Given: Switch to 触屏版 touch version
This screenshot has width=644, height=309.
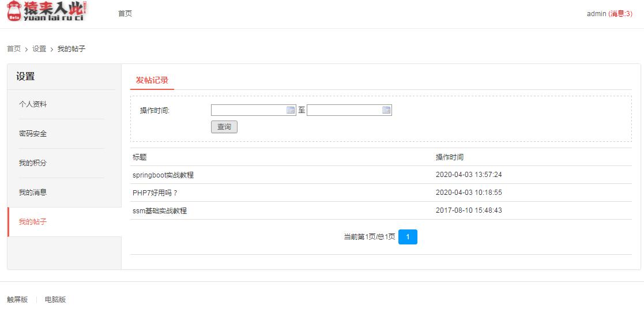Looking at the screenshot, I should (17, 300).
